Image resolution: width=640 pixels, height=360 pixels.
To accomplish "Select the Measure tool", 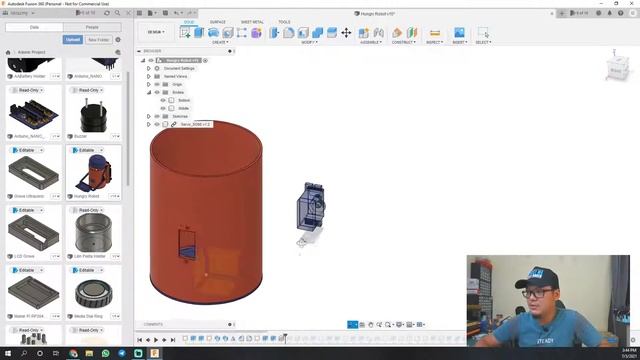I will (x=435, y=33).
